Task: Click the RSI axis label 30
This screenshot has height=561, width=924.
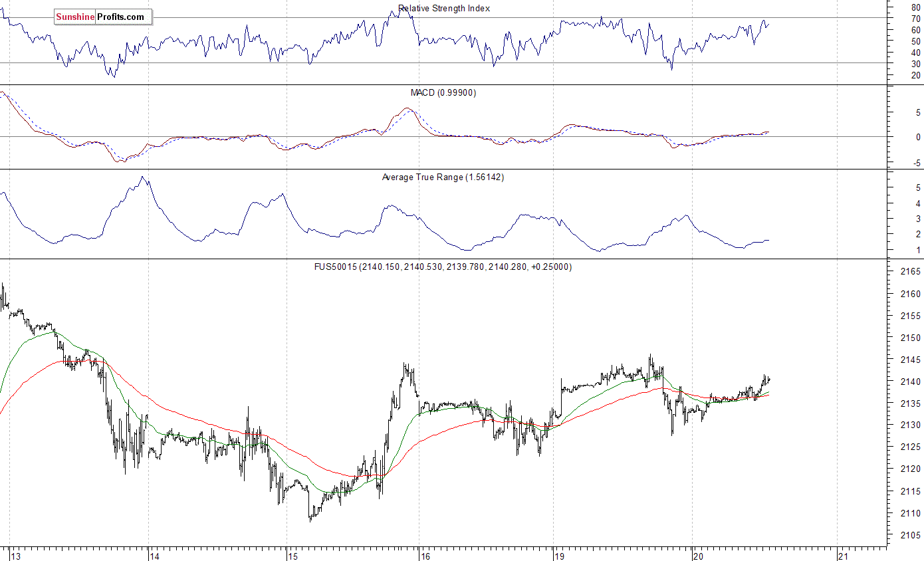Action: pos(915,64)
